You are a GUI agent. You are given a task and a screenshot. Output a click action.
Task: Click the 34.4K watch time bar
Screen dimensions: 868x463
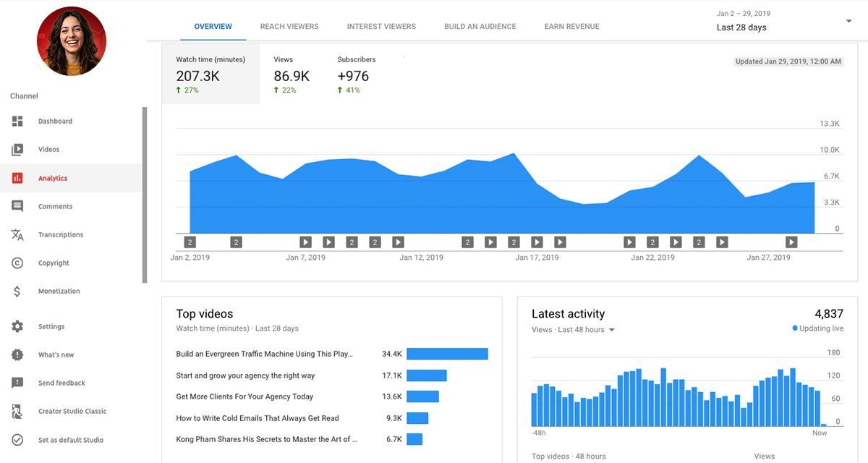pyautogui.click(x=447, y=354)
